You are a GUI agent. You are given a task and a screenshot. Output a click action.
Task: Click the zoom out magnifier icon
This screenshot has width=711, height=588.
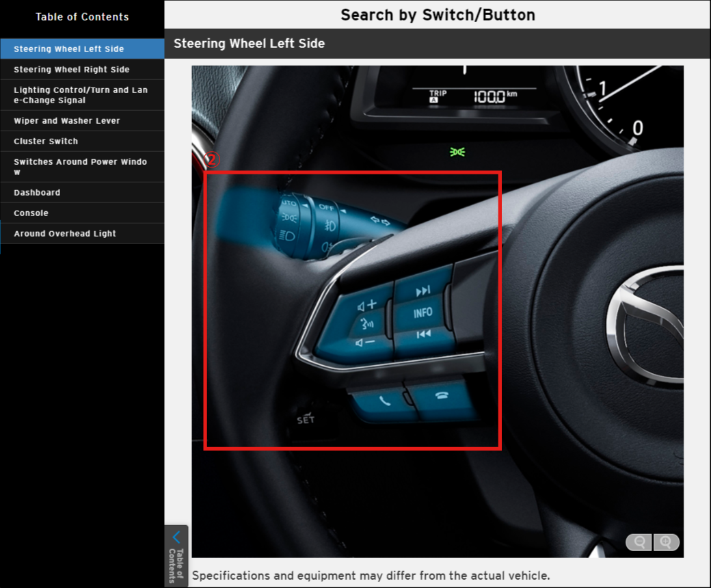tap(640, 542)
